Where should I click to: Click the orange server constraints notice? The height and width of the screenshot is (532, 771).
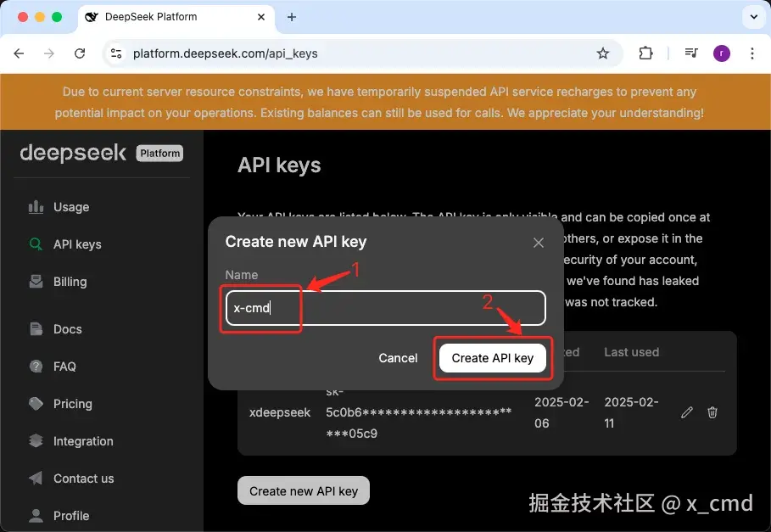385,102
